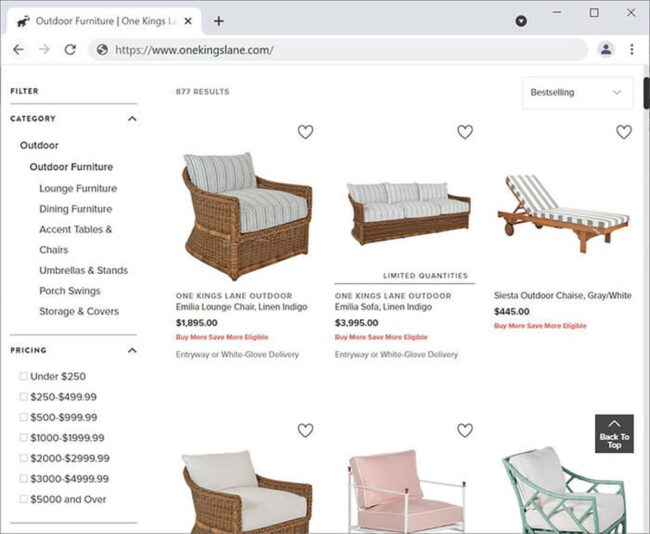Click the $445.00 price

coord(512,311)
